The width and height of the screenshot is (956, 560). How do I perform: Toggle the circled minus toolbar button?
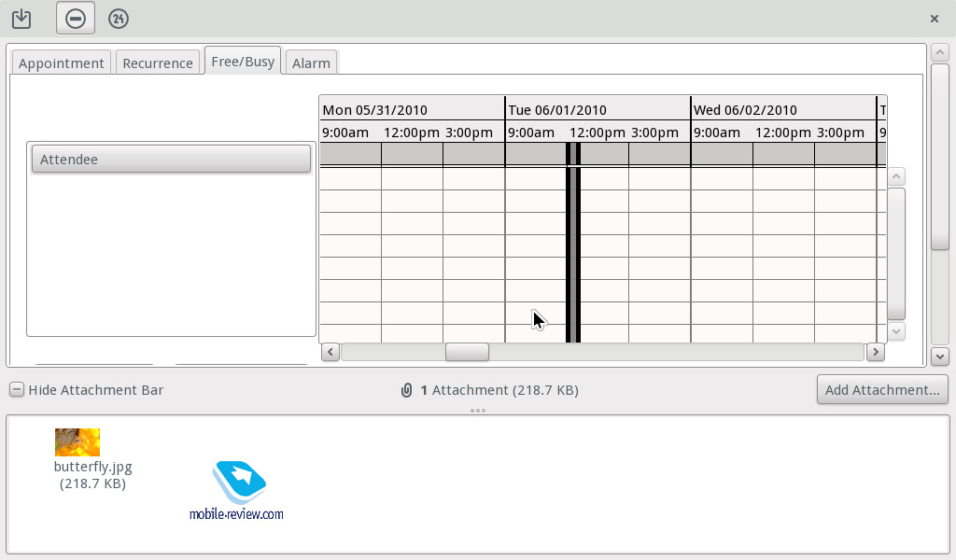[x=75, y=19]
